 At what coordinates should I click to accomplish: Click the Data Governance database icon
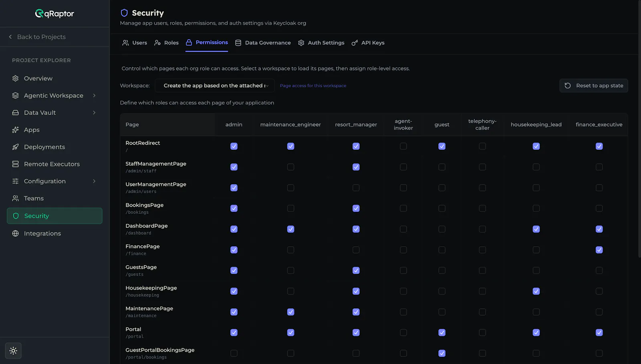[x=238, y=43]
